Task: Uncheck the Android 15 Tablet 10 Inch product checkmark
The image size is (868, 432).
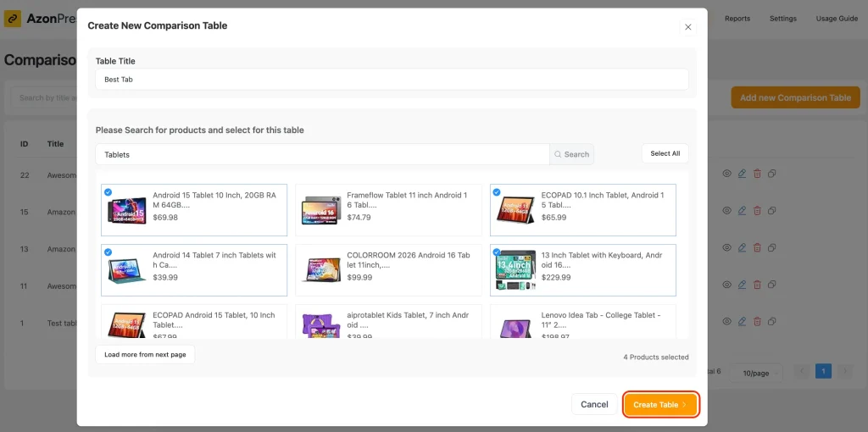Action: click(x=108, y=192)
